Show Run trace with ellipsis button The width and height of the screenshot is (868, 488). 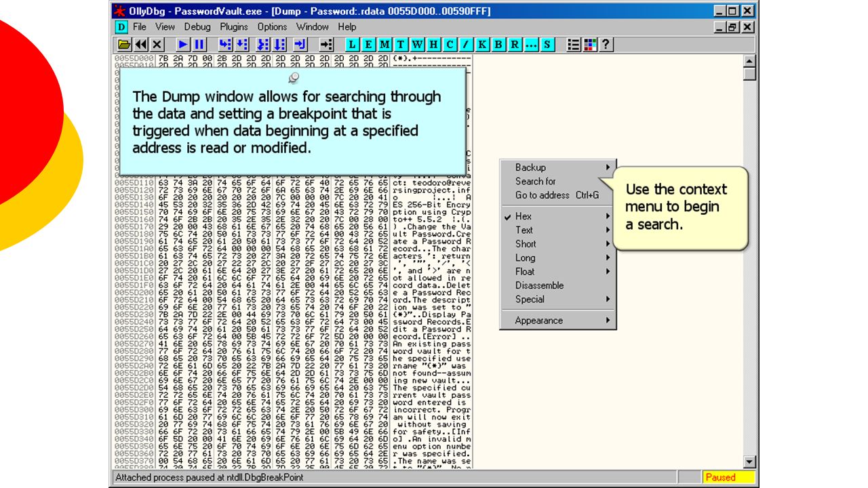[x=531, y=45]
